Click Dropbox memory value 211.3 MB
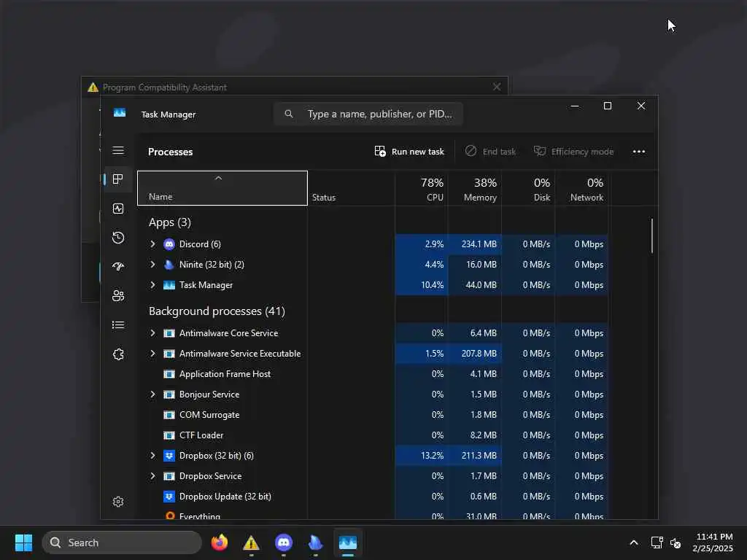This screenshot has height=560, width=747. click(x=479, y=456)
